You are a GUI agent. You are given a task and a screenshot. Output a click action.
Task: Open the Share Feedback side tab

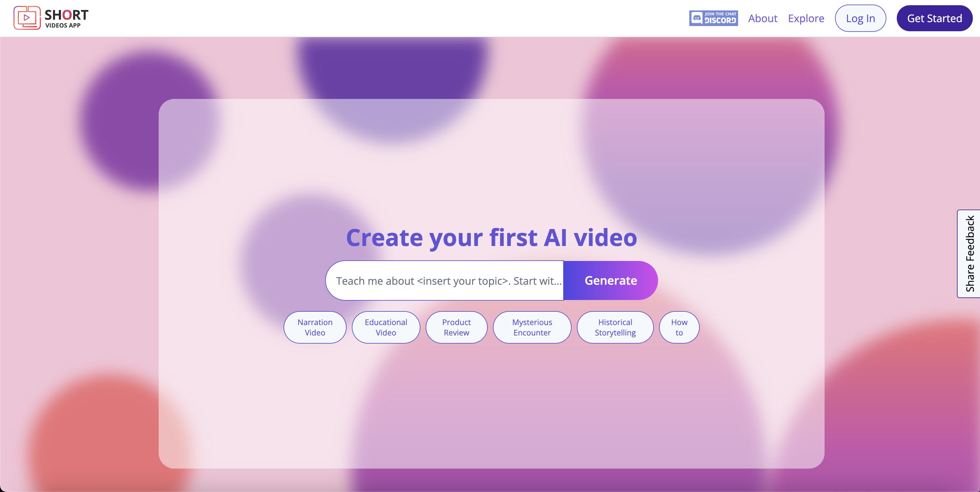969,253
